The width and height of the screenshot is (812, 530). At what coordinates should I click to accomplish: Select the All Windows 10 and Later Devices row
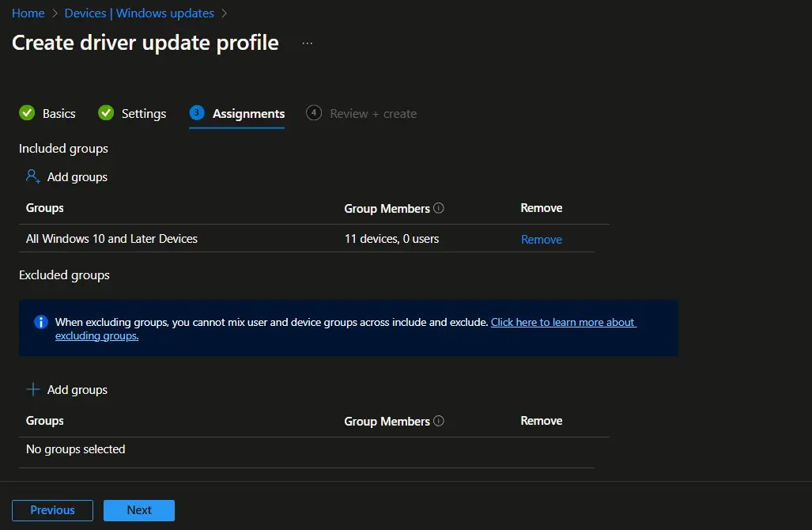point(111,238)
